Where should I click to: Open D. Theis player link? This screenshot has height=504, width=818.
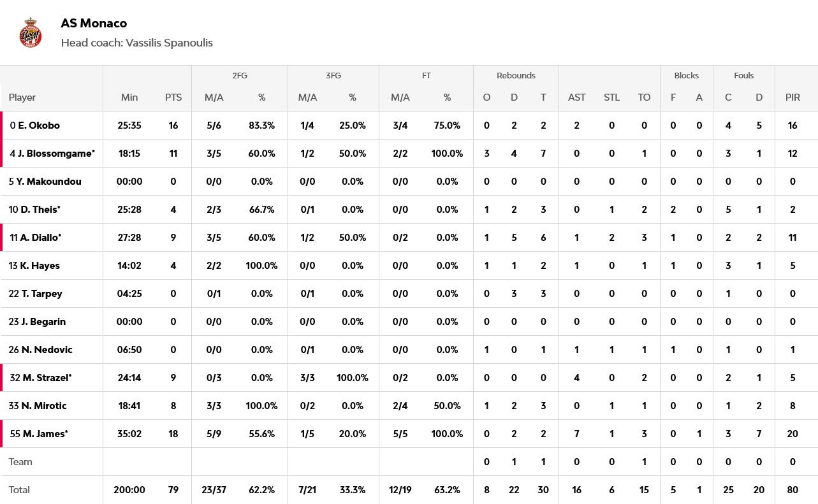40,210
